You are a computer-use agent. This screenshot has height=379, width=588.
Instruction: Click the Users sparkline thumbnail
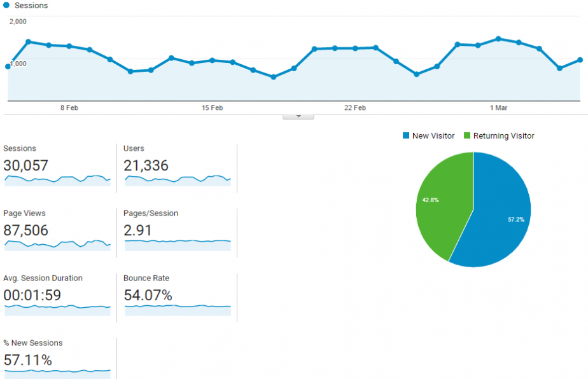[x=178, y=180]
